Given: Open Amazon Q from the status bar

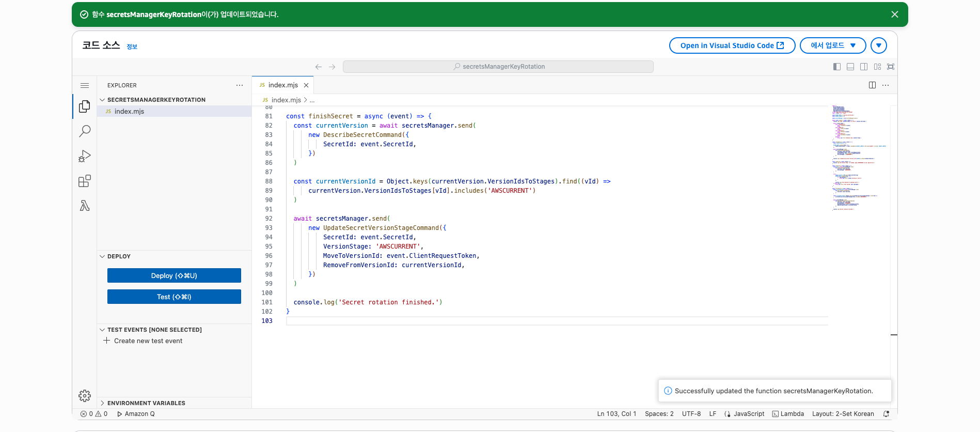Looking at the screenshot, I should pyautogui.click(x=136, y=414).
